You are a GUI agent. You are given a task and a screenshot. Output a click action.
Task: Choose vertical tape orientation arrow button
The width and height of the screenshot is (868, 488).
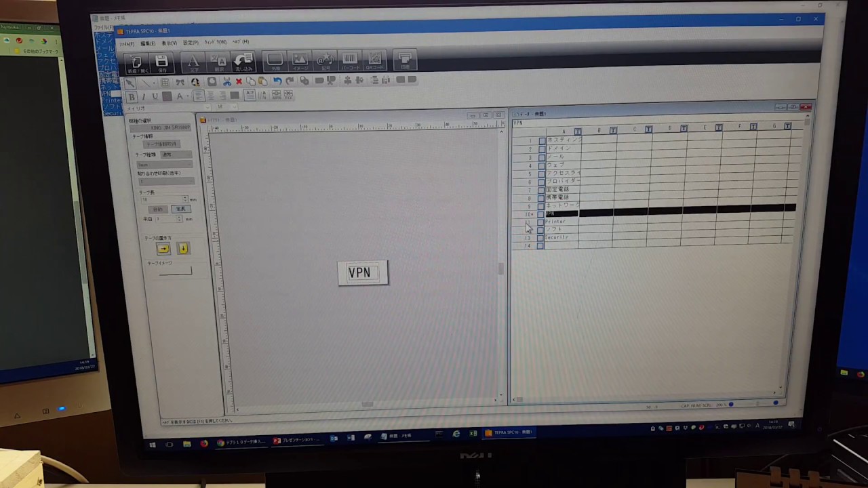pyautogui.click(x=183, y=248)
